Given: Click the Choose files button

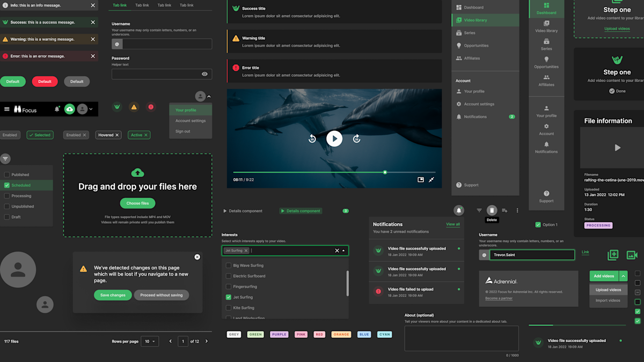Looking at the screenshot, I should [137, 203].
